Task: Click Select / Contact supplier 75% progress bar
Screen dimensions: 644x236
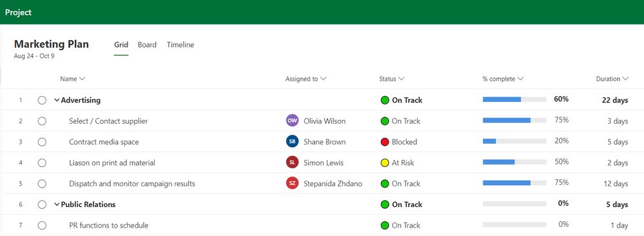Action: point(514,121)
